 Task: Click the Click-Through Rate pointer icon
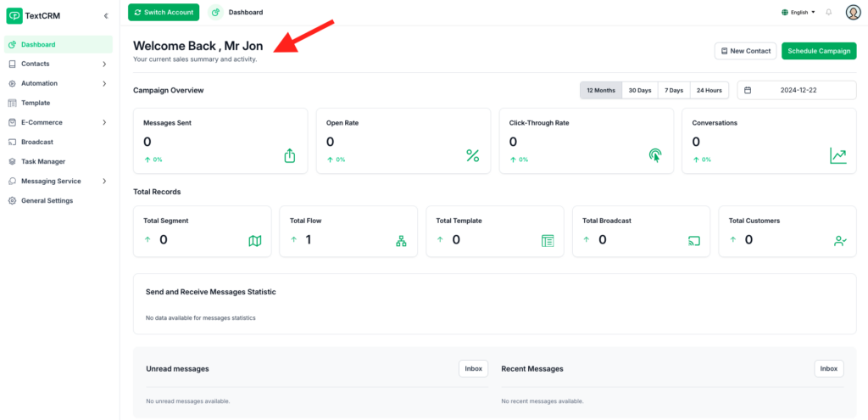click(655, 155)
